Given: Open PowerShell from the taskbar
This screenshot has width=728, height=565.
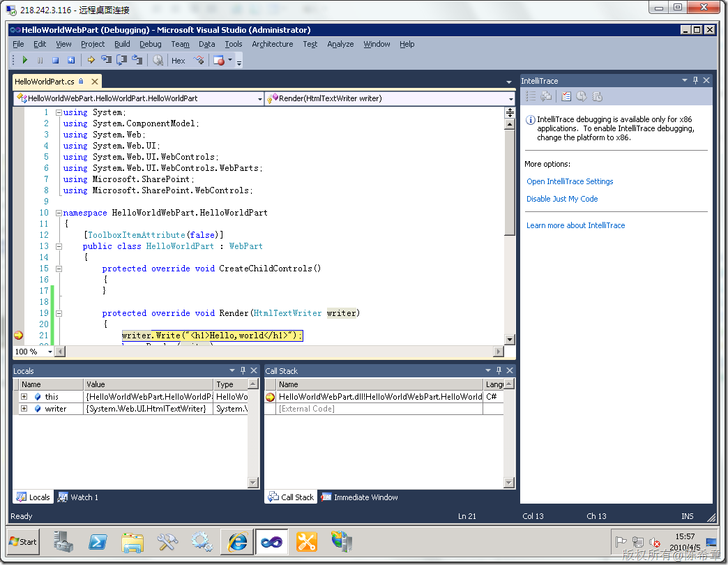Looking at the screenshot, I should pyautogui.click(x=98, y=542).
